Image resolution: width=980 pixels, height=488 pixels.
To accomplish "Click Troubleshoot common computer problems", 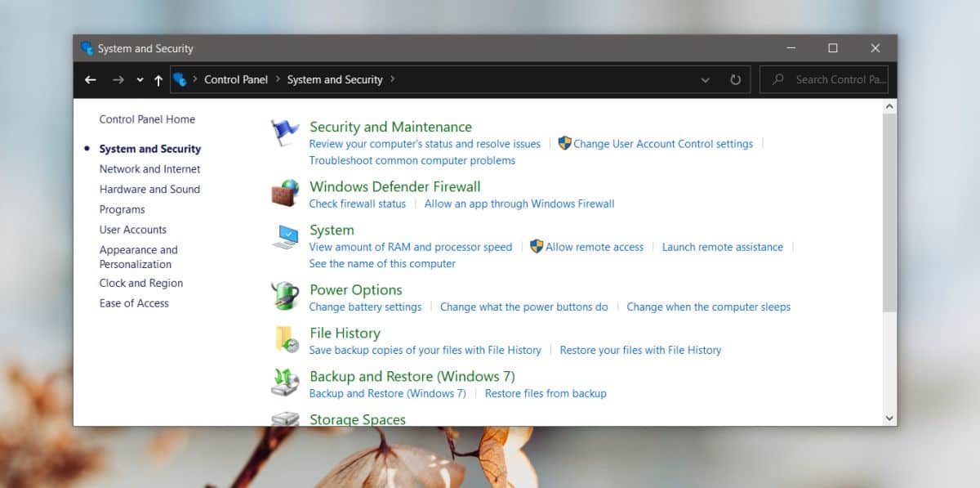I will click(412, 161).
